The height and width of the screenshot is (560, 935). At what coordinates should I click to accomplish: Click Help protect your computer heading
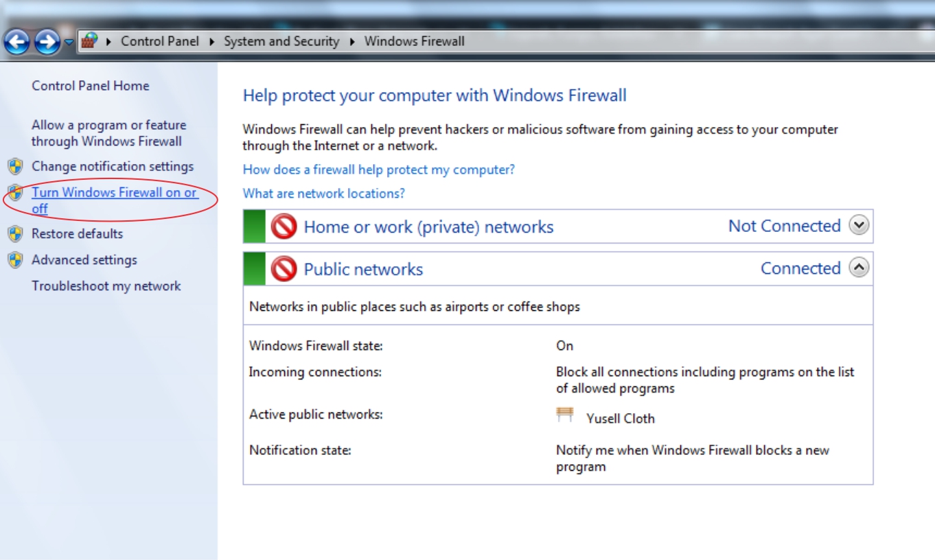tap(435, 95)
